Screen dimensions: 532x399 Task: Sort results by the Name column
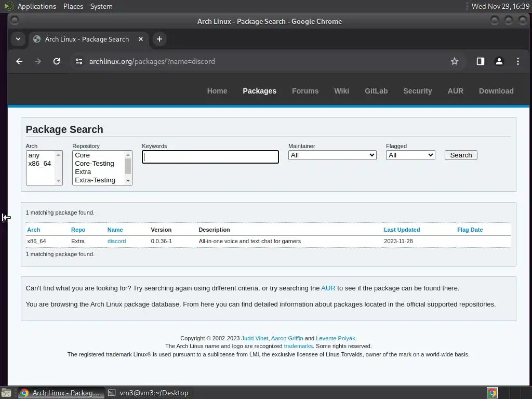[115, 230]
